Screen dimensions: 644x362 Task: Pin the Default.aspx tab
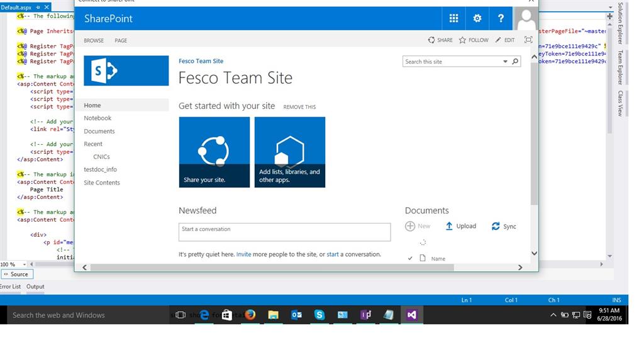(38, 8)
